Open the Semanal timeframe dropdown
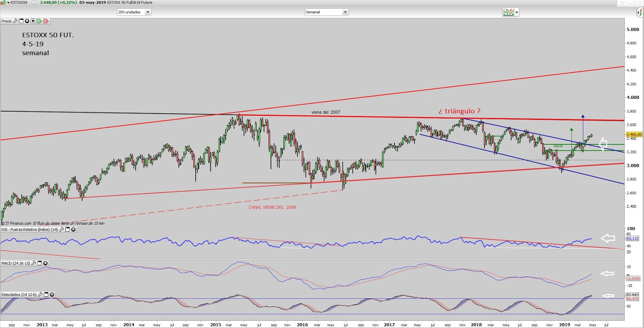644x328 pixels. tap(326, 12)
